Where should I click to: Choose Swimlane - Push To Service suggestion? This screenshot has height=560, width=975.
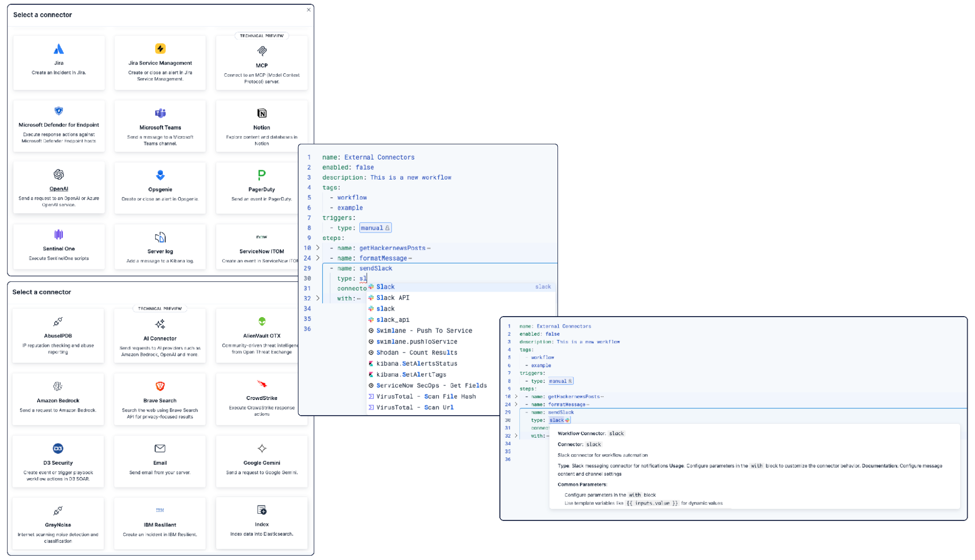pyautogui.click(x=424, y=331)
